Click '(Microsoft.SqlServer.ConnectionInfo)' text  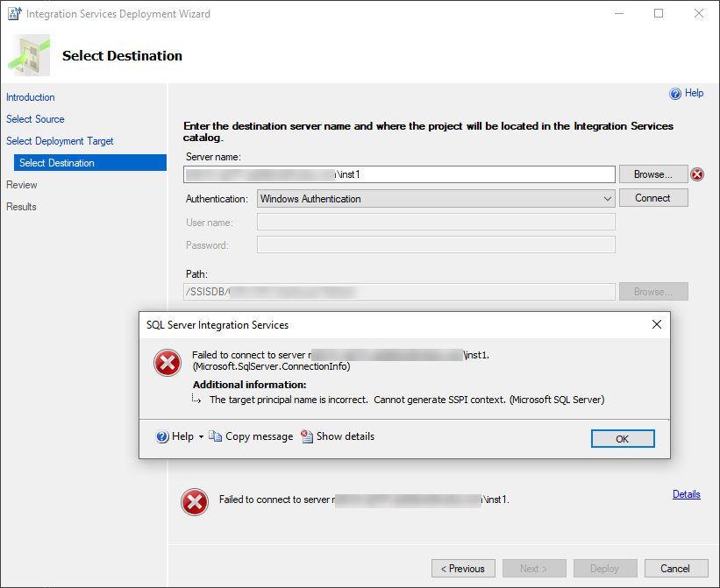[x=271, y=366]
